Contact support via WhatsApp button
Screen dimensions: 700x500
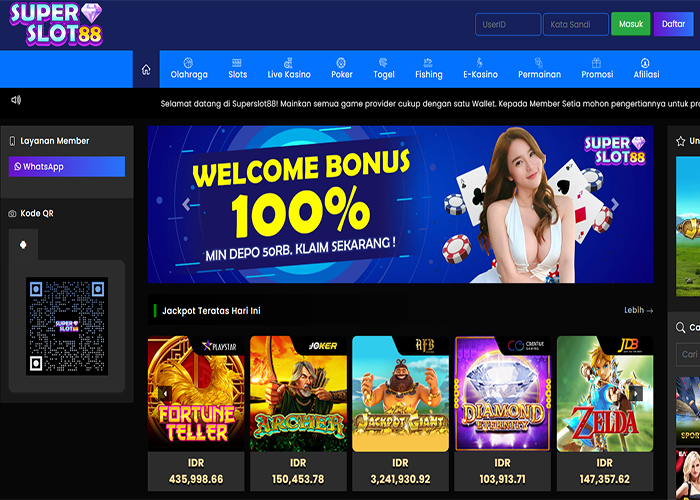tap(67, 167)
